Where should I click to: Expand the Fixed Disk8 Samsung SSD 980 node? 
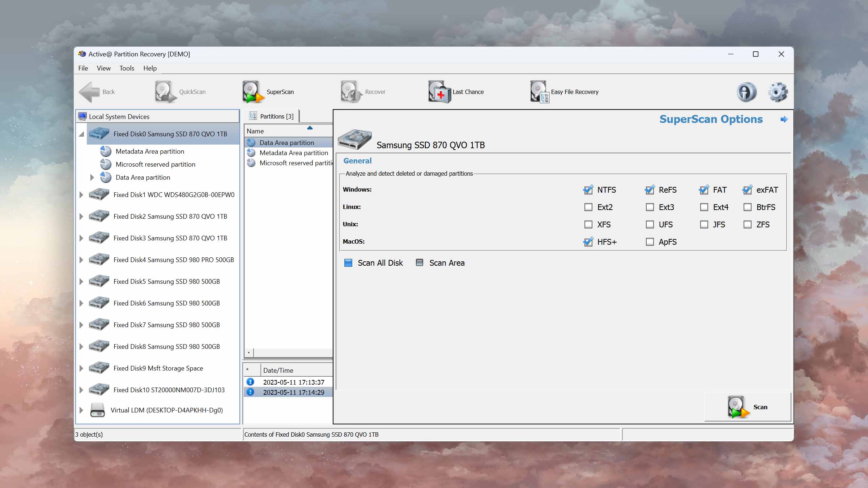click(81, 346)
